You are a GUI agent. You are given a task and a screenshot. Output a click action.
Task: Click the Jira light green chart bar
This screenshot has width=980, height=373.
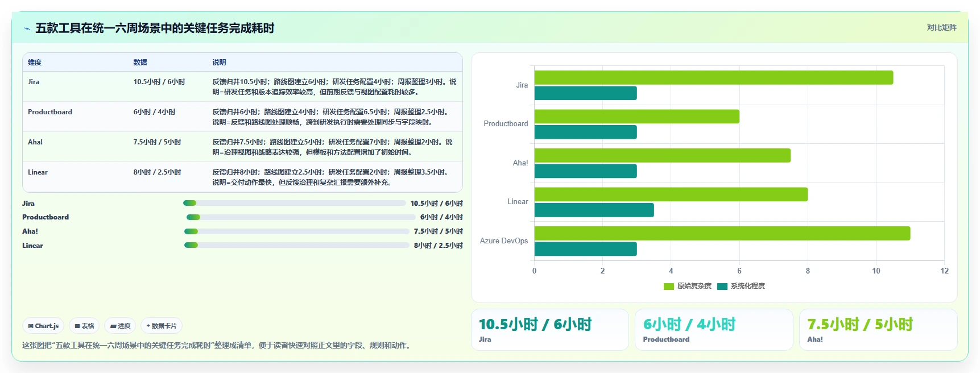coord(714,77)
